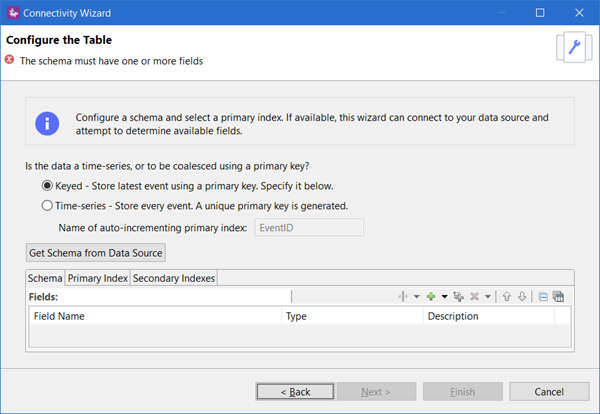Move selected field up with arrow icon
Viewport: 600px width, 414px height.
(x=507, y=297)
